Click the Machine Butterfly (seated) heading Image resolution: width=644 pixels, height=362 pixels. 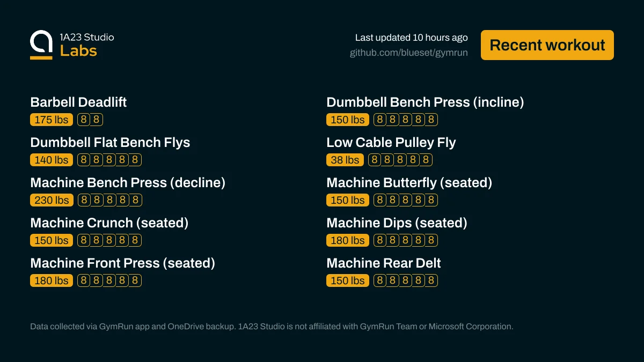pyautogui.click(x=409, y=183)
